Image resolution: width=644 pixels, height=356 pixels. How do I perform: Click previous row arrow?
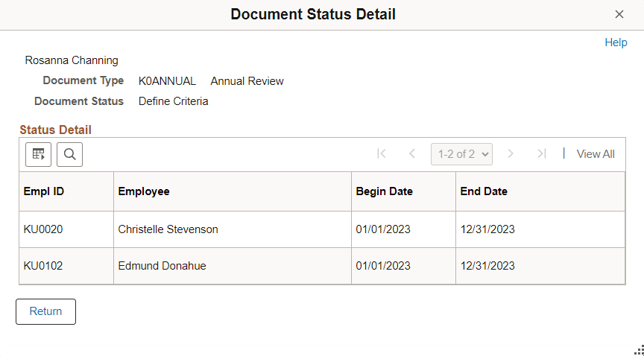[412, 154]
